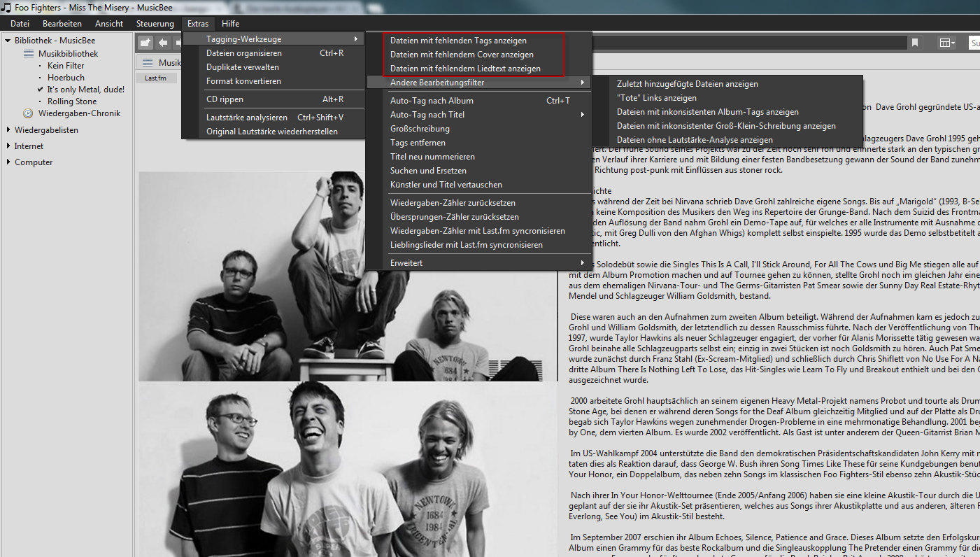980x557 pixels.
Task: Open the Ansicht menu
Action: click(109, 24)
